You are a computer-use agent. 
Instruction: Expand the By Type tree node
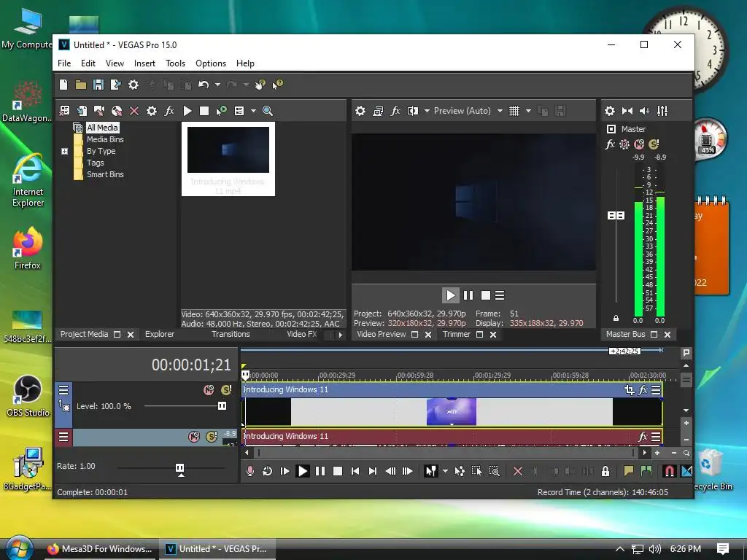pos(65,152)
